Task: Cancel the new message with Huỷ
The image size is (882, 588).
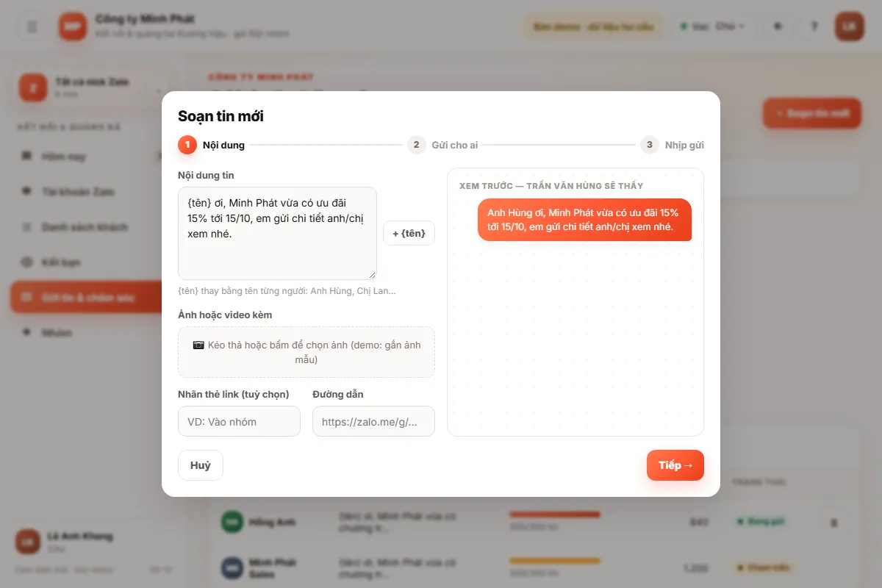Action: 200,465
